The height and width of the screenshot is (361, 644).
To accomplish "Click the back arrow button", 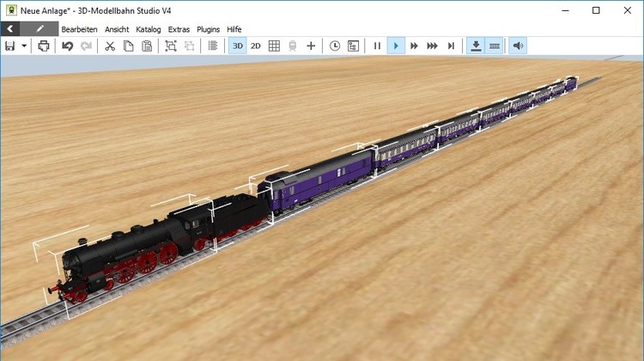I will [10, 28].
